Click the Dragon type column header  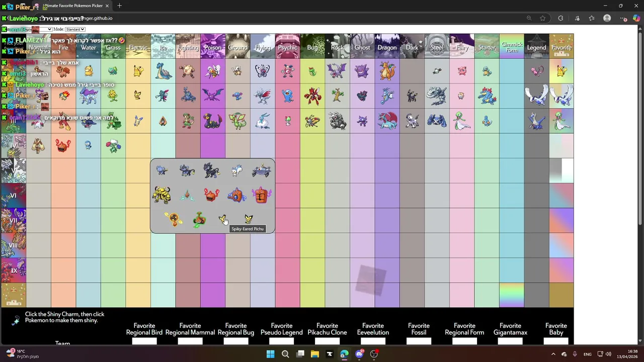[387, 46]
